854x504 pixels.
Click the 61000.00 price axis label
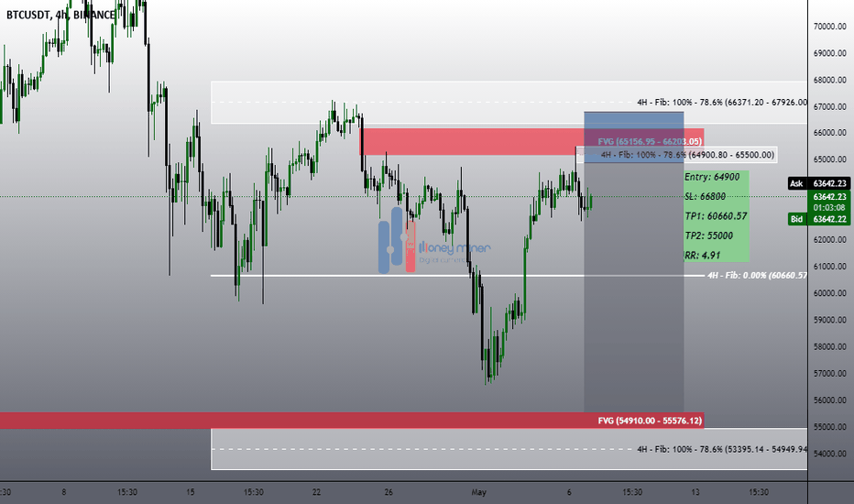click(x=829, y=267)
